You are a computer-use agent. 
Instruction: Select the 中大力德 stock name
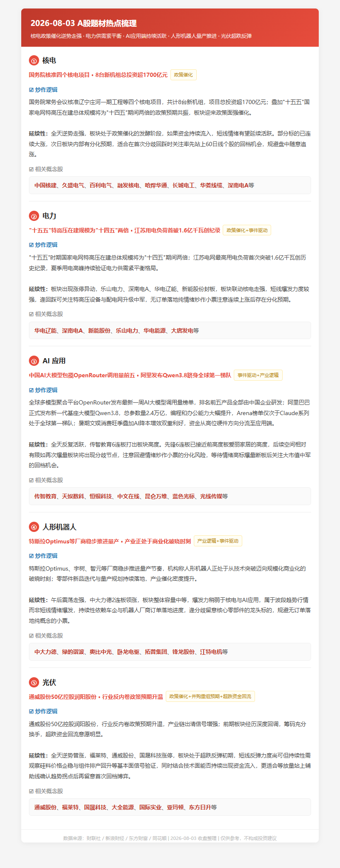45,652
